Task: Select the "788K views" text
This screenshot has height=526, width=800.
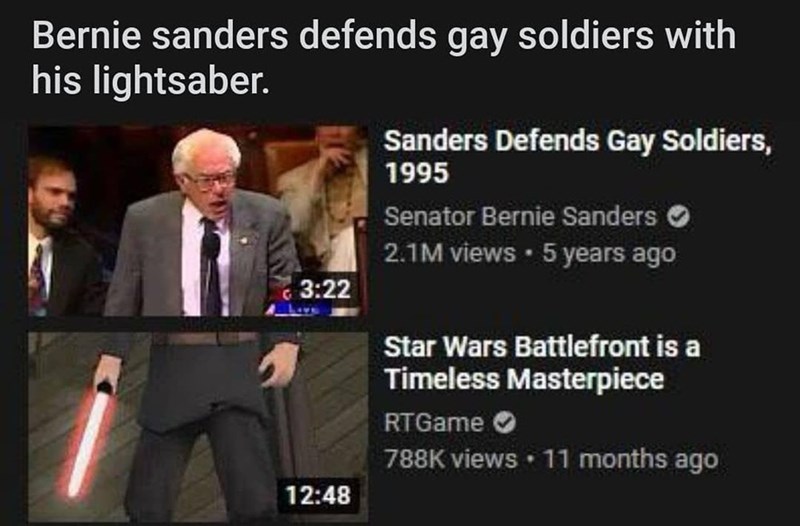Action: [451, 458]
